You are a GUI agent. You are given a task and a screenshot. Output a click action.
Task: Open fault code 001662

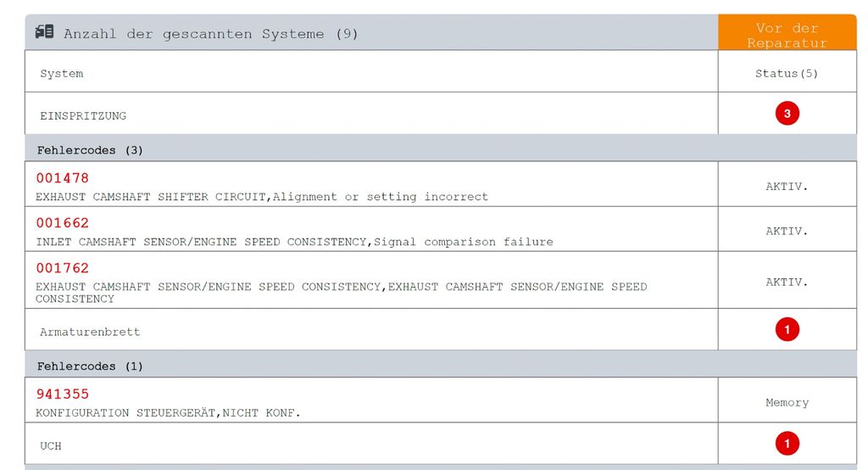click(62, 223)
